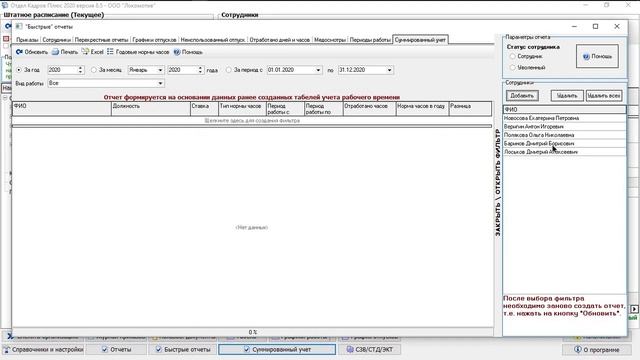The height and width of the screenshot is (360, 640).
Task: Switch to the Отработано дней и часов tab
Action: 280,40
